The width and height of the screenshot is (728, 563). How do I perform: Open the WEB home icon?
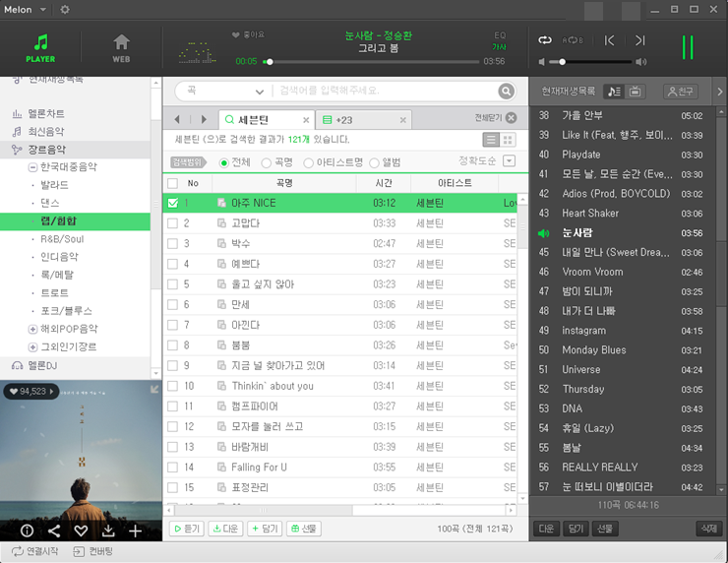coord(121,48)
